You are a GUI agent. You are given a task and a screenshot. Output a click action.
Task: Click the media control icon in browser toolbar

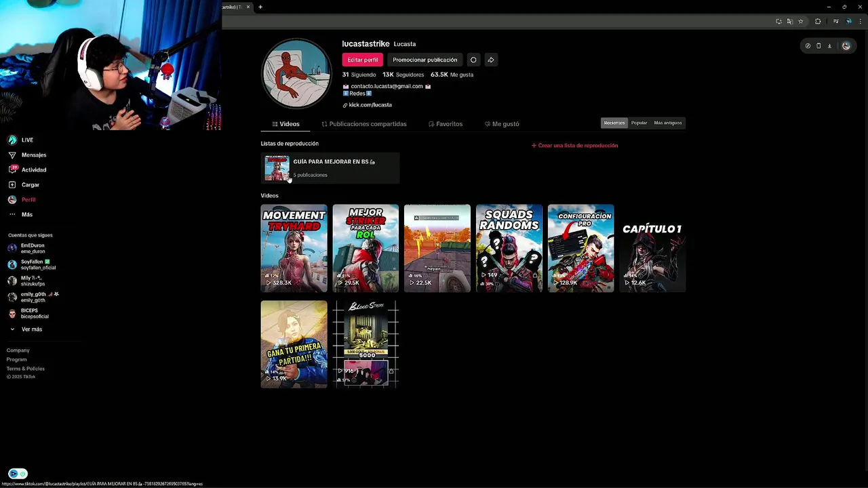point(836,22)
